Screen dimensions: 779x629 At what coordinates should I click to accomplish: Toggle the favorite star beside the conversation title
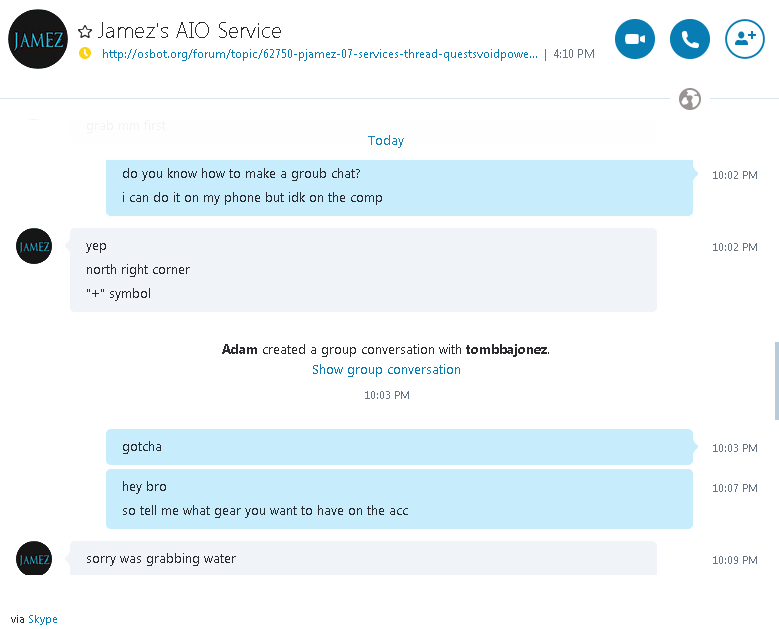pyautogui.click(x=85, y=32)
